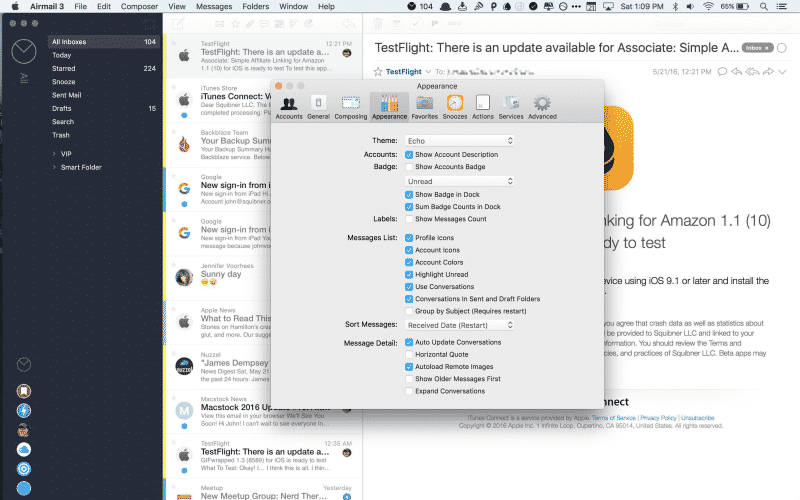Open the Snoozes preferences pane
Viewport: 800px width, 500px height.
point(455,108)
